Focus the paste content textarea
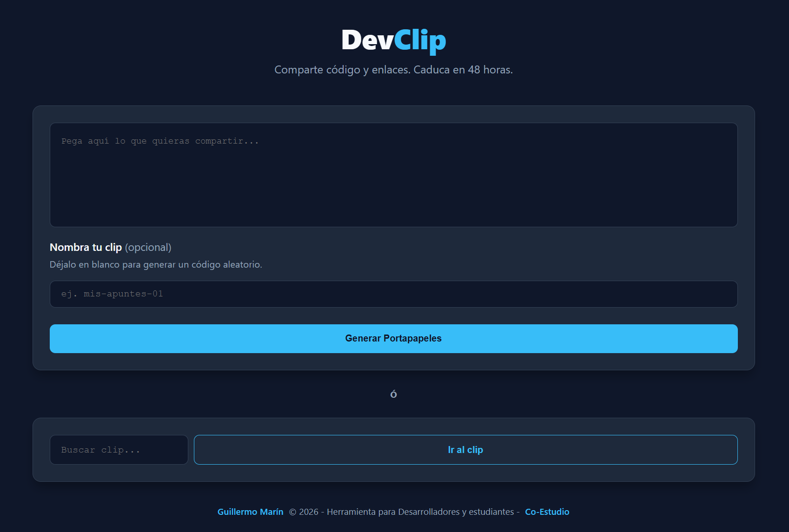Image resolution: width=789 pixels, height=532 pixels. 393,175
